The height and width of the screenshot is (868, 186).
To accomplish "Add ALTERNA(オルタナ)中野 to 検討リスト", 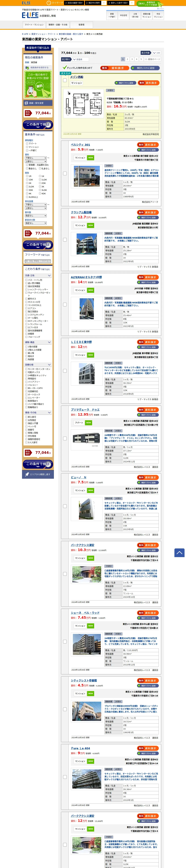I will coord(148,282).
